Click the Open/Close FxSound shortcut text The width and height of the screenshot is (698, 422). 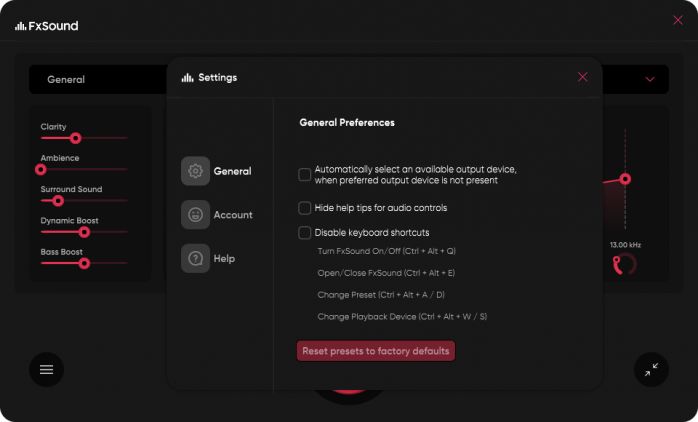(x=386, y=273)
